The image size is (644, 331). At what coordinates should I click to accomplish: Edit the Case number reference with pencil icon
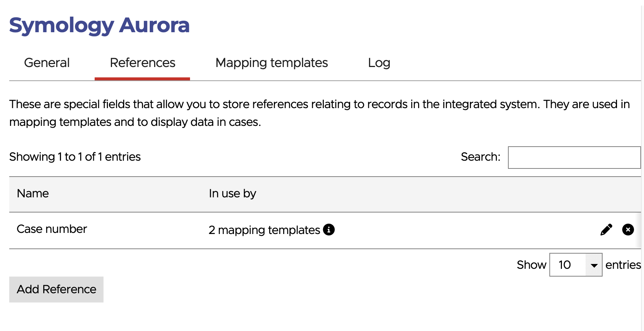pos(606,230)
